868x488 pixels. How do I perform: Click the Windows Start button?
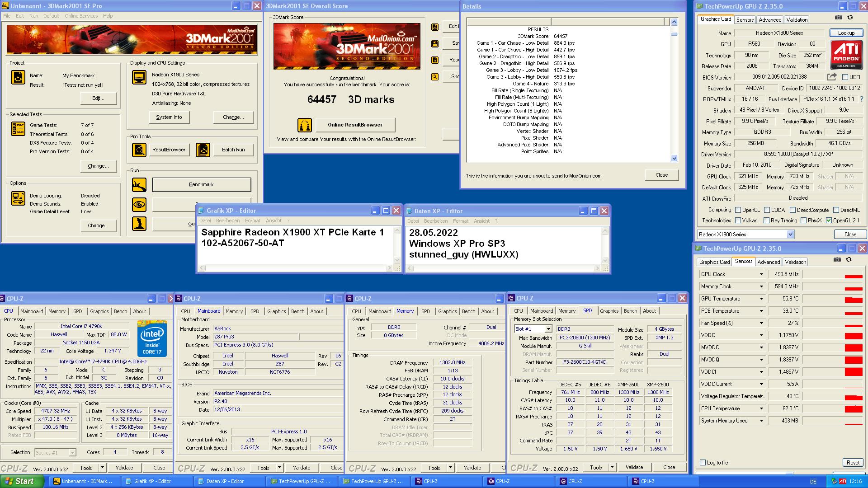coord(22,481)
